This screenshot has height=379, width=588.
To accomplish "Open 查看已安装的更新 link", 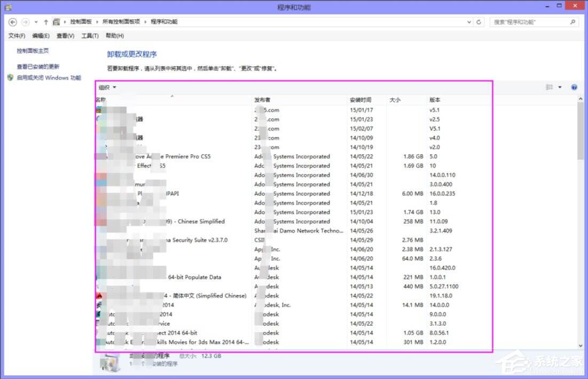I will (x=38, y=66).
